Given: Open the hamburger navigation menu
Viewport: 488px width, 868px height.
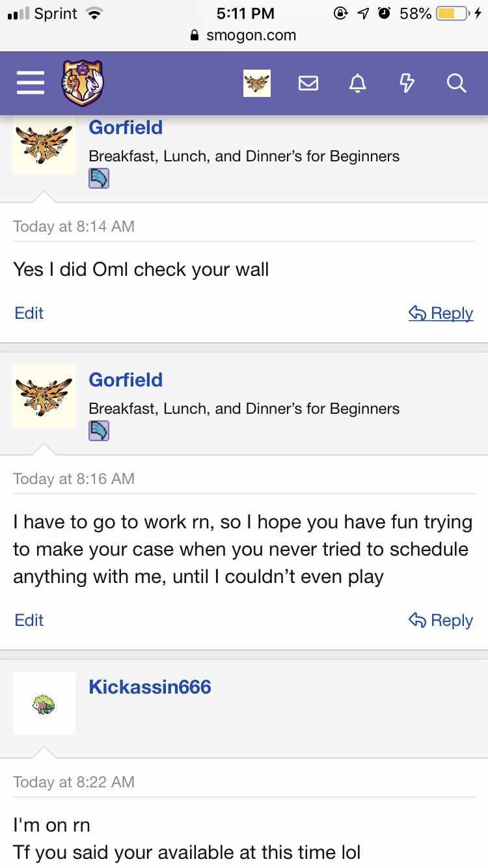Looking at the screenshot, I should point(30,83).
